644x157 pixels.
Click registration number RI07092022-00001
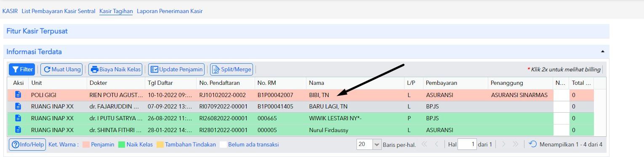point(224,107)
